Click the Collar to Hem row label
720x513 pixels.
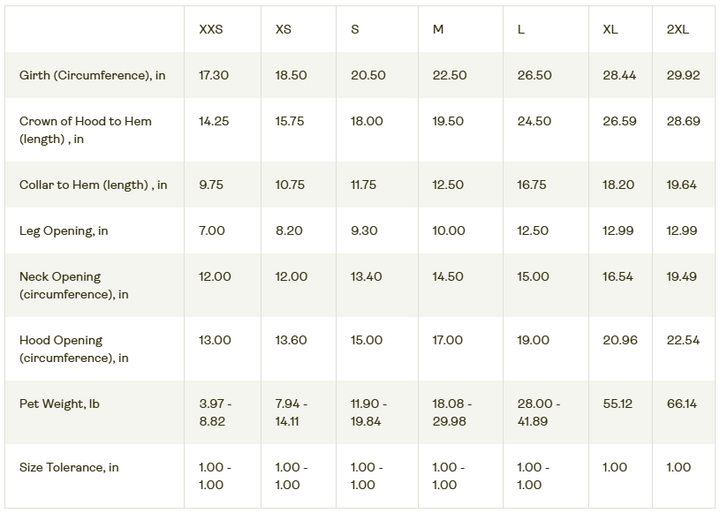pos(93,185)
